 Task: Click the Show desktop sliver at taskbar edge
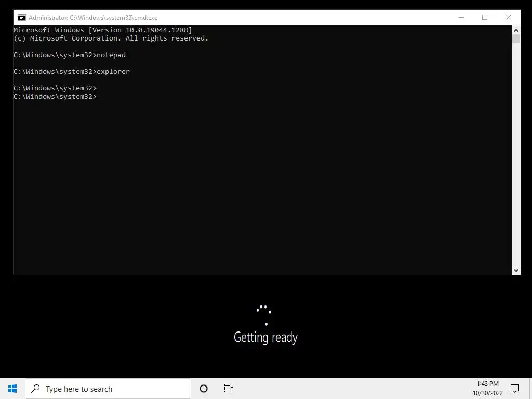coord(530,389)
